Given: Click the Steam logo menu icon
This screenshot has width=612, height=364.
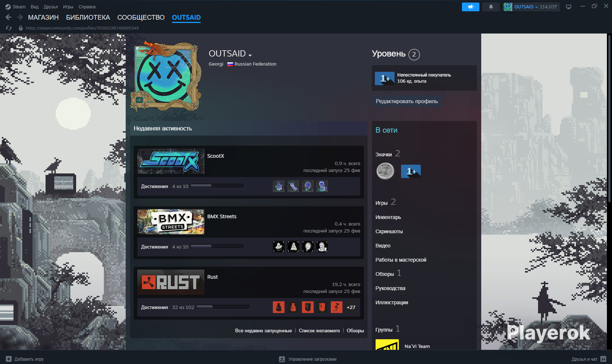Looking at the screenshot, I should point(8,7).
